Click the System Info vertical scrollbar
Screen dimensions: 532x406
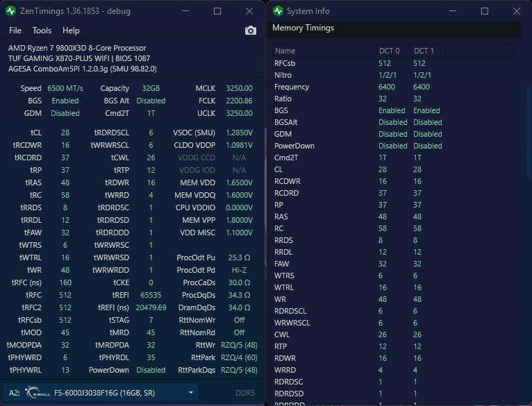pos(529,133)
